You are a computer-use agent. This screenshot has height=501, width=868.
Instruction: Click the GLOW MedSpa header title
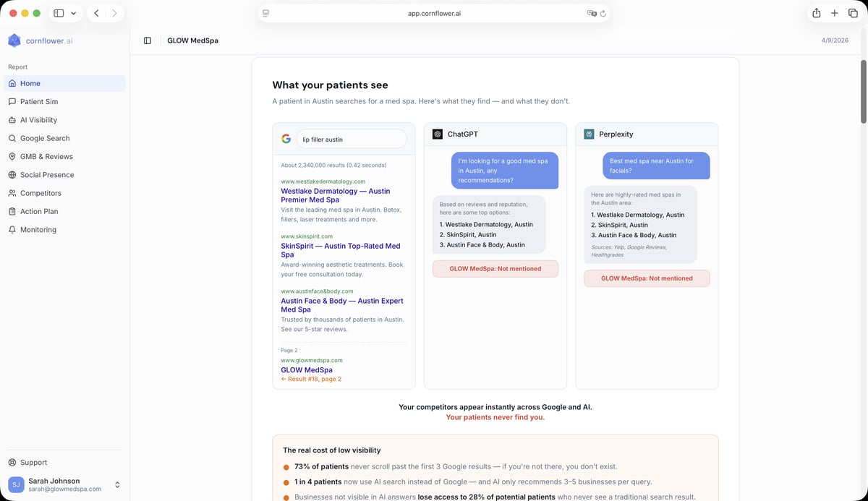(x=192, y=40)
